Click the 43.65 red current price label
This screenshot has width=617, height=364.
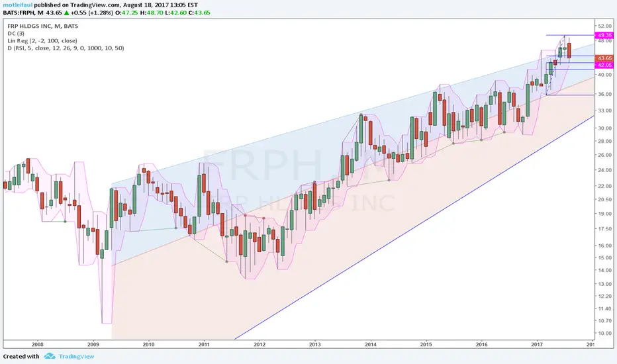pos(604,58)
